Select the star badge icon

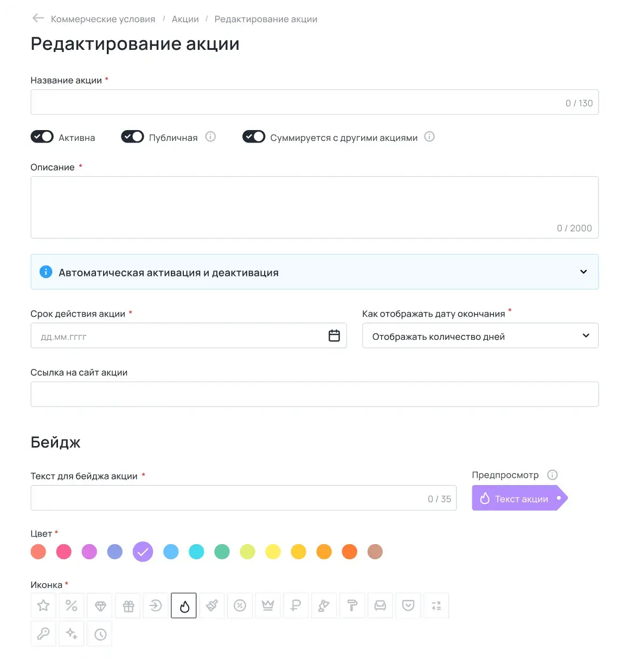click(43, 605)
